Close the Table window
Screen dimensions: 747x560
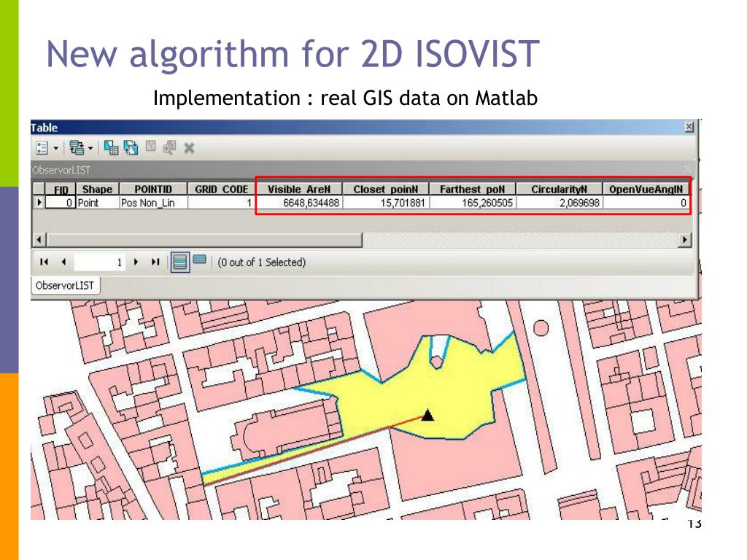[689, 127]
